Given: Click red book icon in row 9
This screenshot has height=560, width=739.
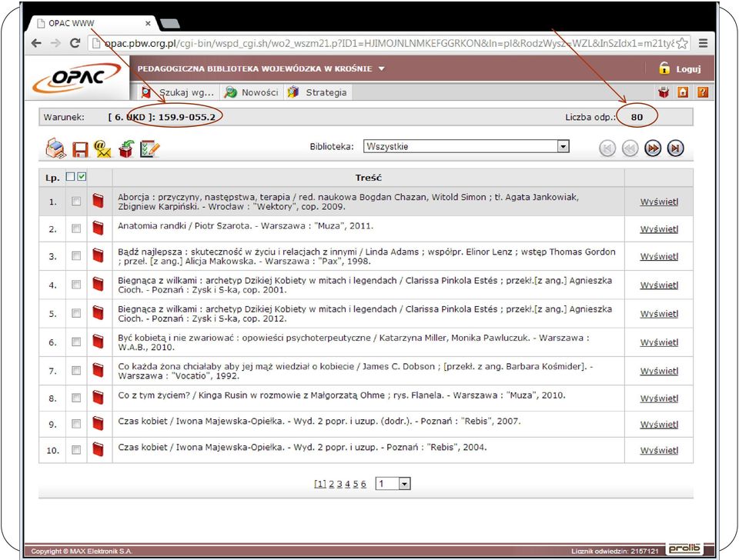Looking at the screenshot, I should [x=98, y=423].
